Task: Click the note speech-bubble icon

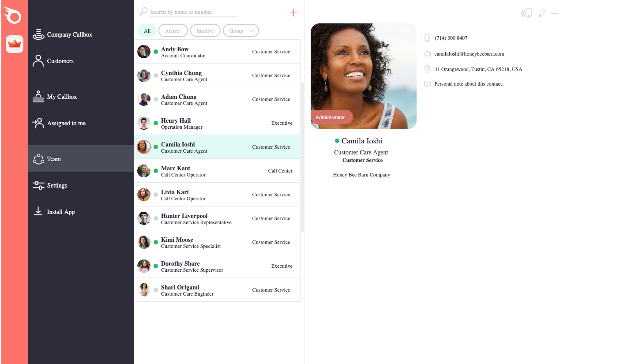Action: (427, 84)
